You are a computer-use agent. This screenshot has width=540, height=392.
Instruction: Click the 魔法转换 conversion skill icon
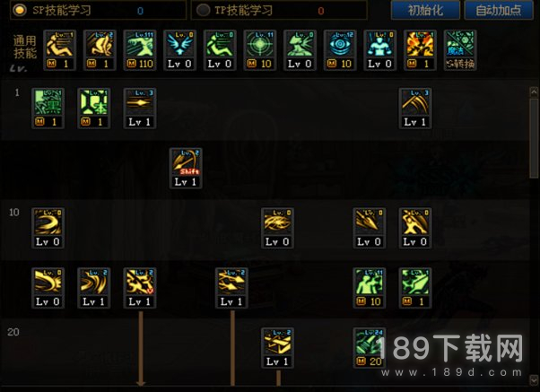click(460, 50)
